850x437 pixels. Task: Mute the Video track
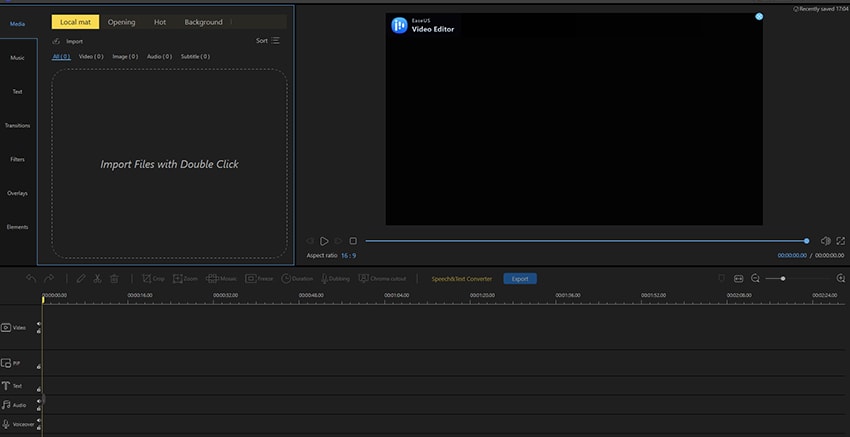point(39,324)
